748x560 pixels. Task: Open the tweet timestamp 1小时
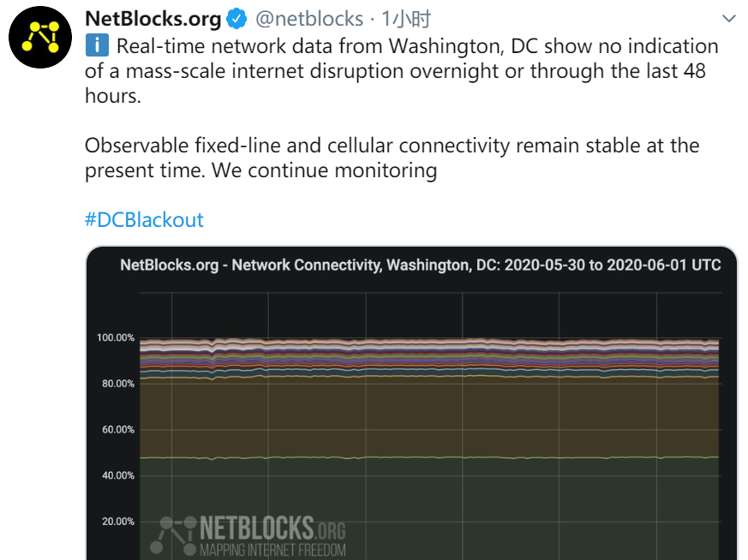point(406,19)
